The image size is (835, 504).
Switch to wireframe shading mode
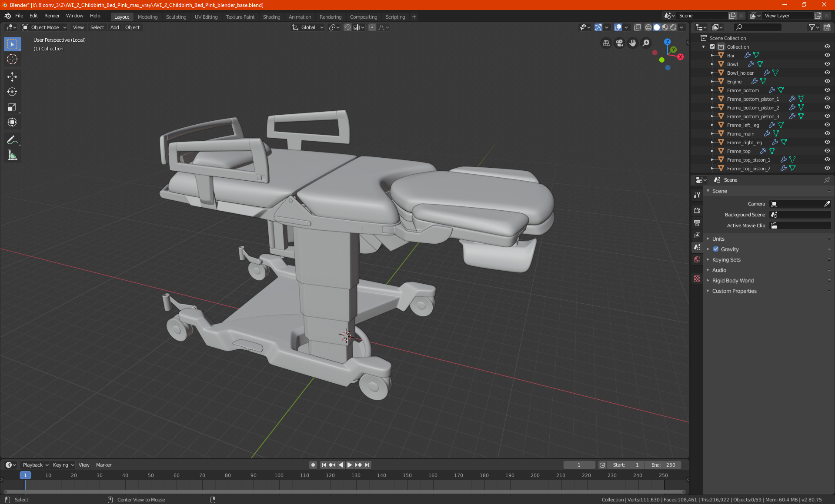pos(648,27)
